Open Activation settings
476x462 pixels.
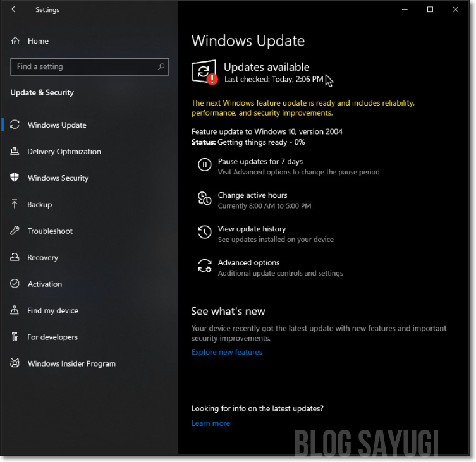tap(45, 284)
